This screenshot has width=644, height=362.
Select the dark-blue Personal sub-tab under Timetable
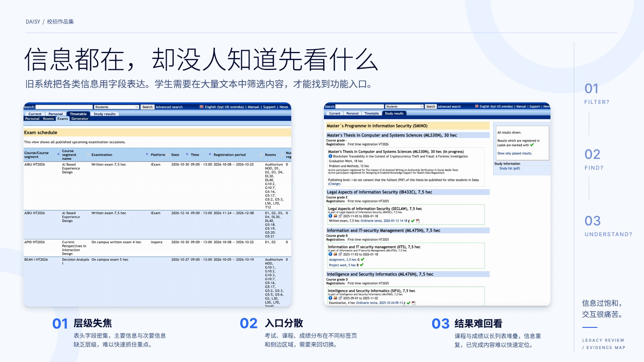pos(32,118)
